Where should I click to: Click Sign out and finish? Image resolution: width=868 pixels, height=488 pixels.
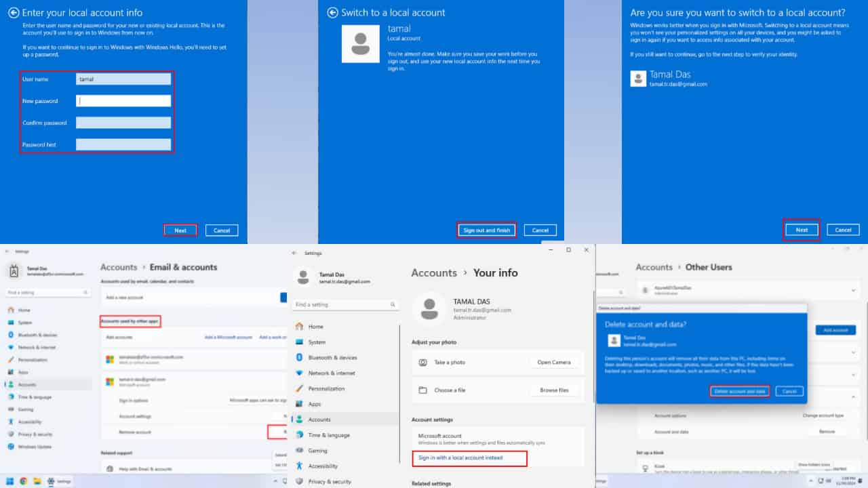[x=486, y=230]
